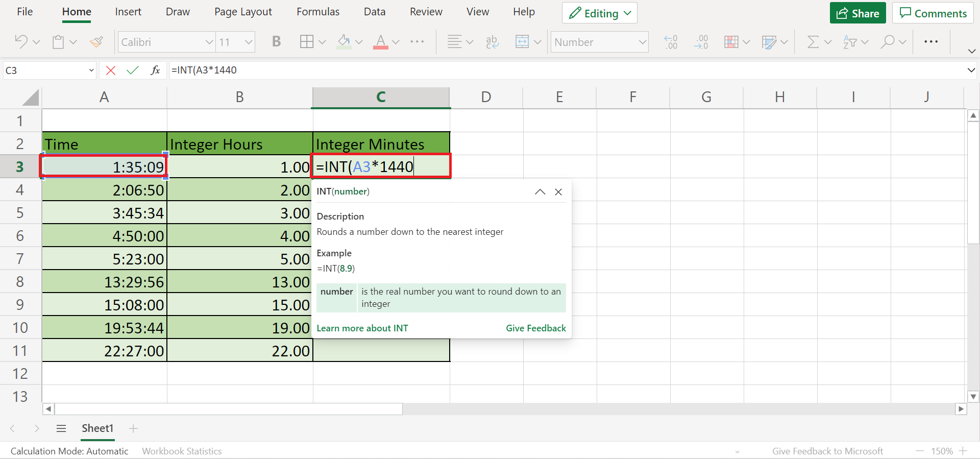This screenshot has height=459, width=980.
Task: Click the Insert Function fx icon
Action: pyautogui.click(x=155, y=70)
